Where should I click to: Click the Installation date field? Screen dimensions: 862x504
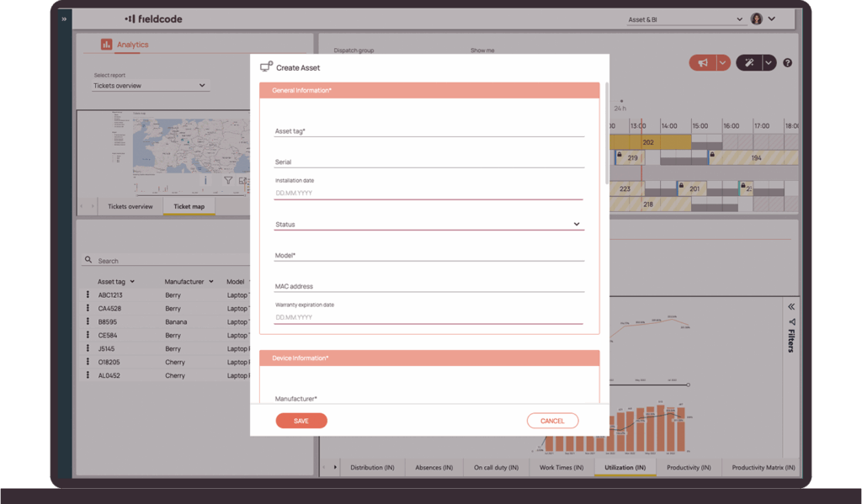(x=428, y=193)
